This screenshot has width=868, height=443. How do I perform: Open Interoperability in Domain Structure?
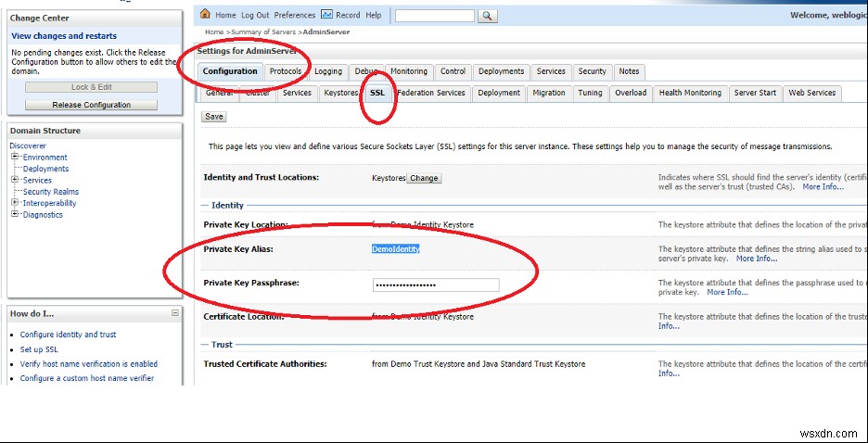[x=50, y=204]
